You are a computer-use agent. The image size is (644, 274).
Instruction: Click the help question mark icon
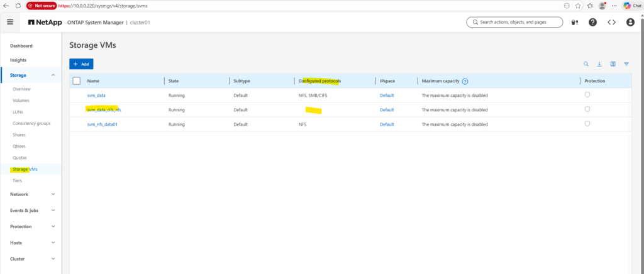click(x=592, y=22)
